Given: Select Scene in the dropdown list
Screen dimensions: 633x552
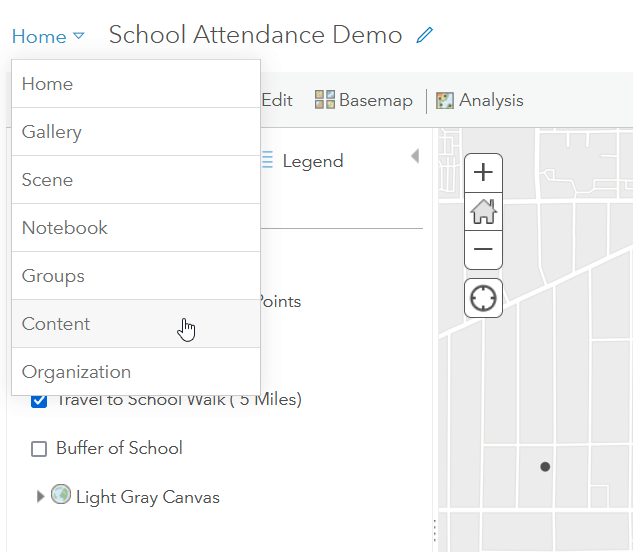Looking at the screenshot, I should click(47, 180).
